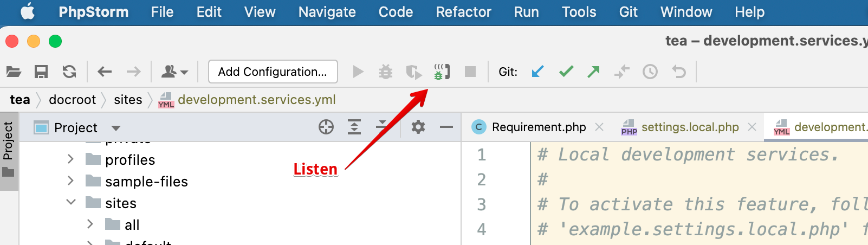
Task: Open the Code menu
Action: 396,12
